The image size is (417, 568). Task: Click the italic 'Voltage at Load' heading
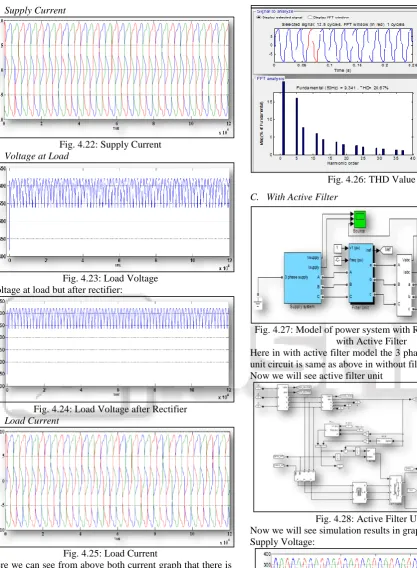(x=37, y=156)
